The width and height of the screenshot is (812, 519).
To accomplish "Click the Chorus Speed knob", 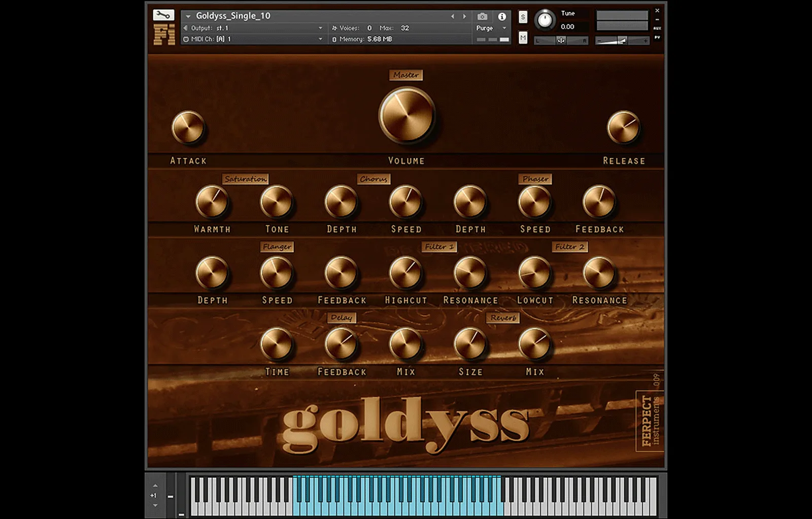I will [405, 202].
